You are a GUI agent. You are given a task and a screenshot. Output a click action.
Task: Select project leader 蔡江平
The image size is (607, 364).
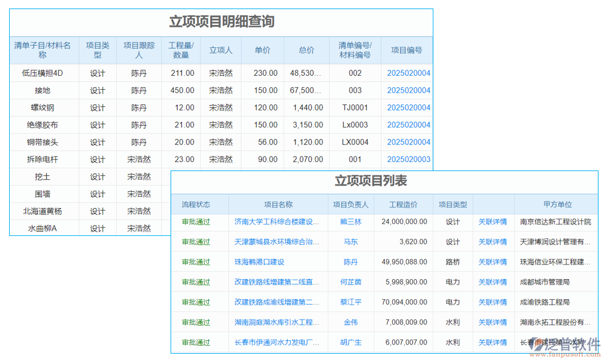[350, 302]
